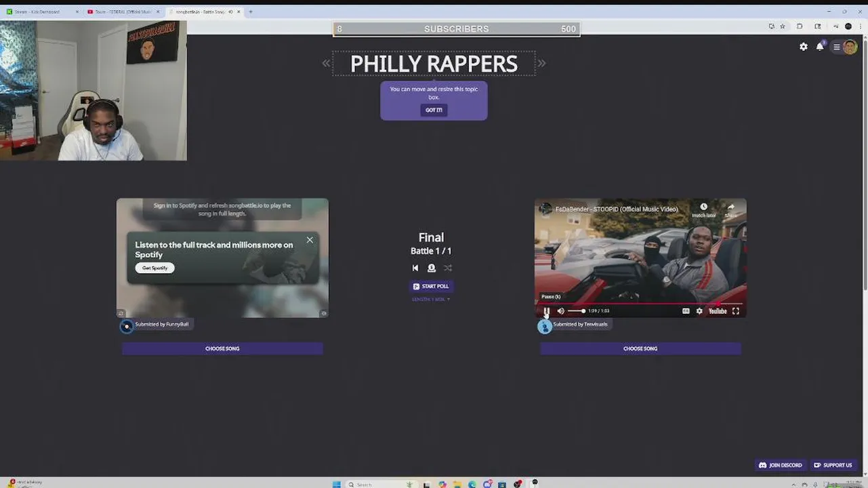Shuffle the battle order

[448, 268]
